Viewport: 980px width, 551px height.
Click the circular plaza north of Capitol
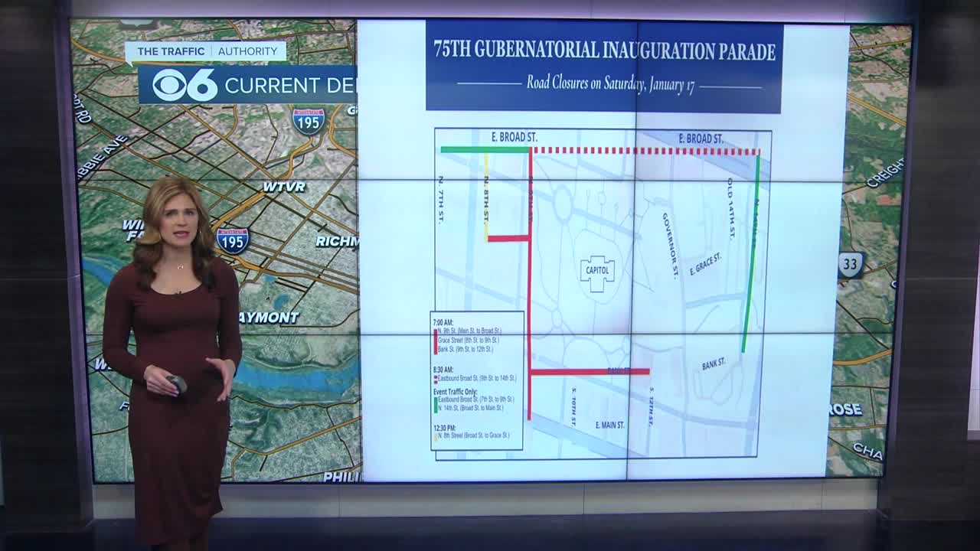[563, 204]
